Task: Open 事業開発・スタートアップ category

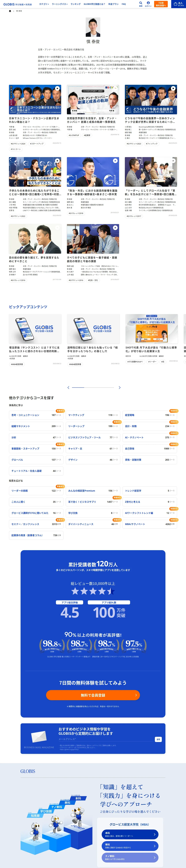Action: click(x=36, y=448)
